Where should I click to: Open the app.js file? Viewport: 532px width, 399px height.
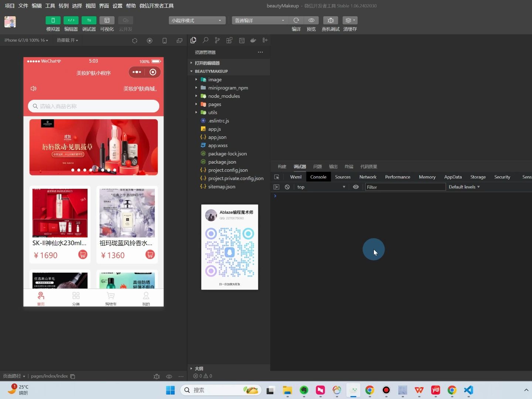pos(229,129)
